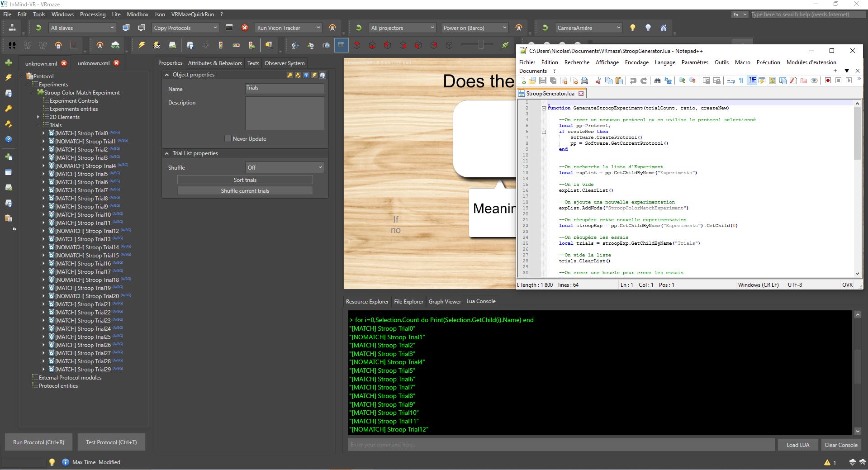The height and width of the screenshot is (470, 868).
Task: Click the black footprints icon in toolbar
Action: point(12,45)
